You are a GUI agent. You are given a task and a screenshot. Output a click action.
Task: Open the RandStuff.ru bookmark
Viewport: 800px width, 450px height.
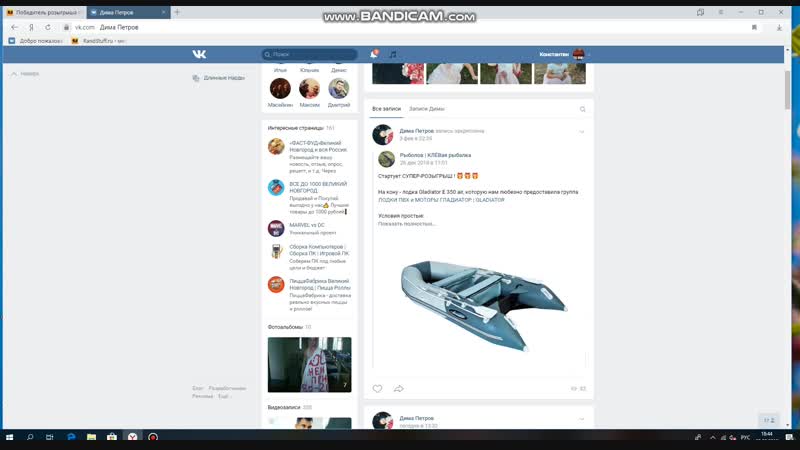click(x=98, y=41)
